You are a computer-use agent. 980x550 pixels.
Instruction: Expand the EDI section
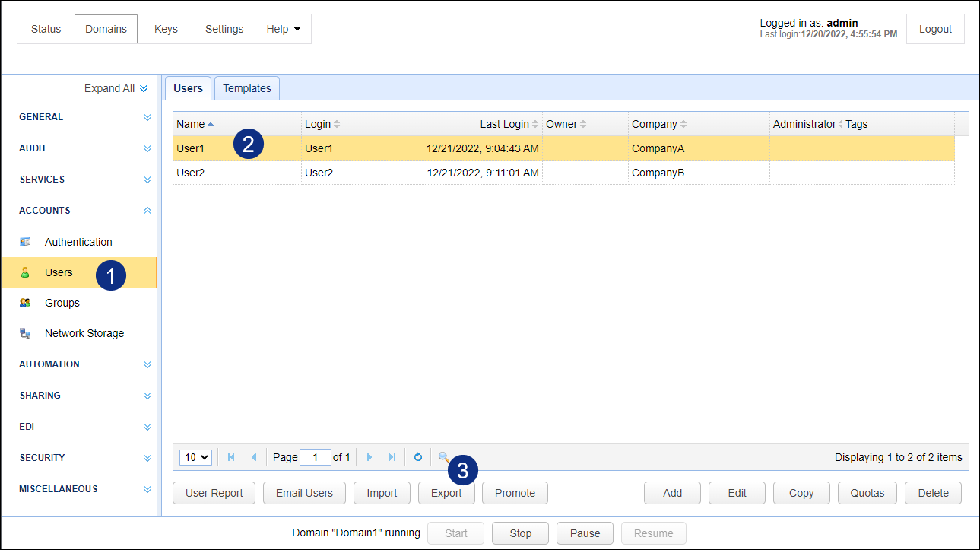147,427
